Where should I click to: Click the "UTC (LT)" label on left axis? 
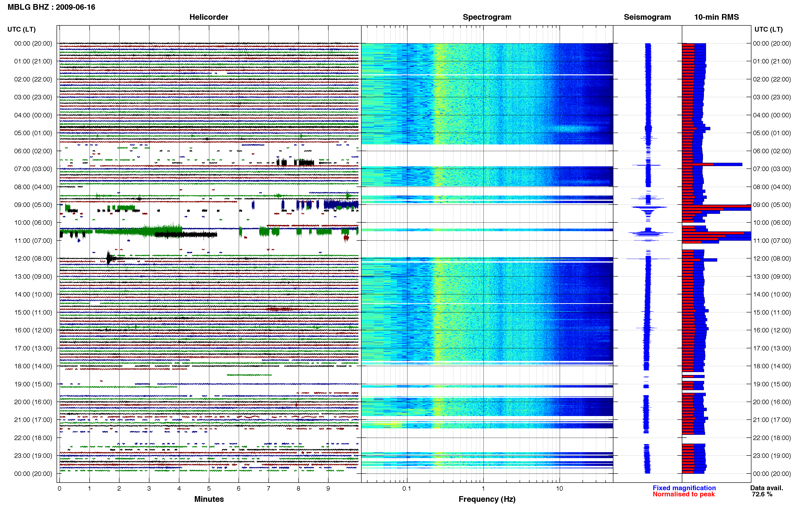point(21,29)
